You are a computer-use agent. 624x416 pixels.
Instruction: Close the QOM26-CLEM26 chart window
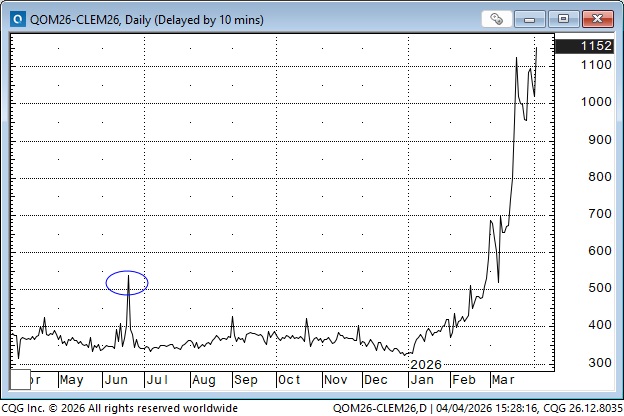pos(597,18)
